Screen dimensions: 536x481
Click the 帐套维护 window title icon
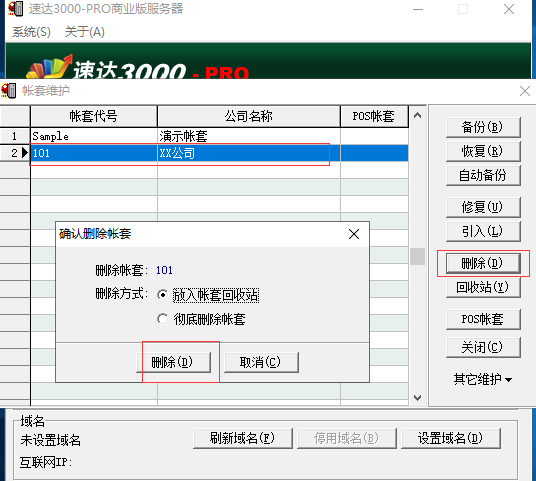9,91
